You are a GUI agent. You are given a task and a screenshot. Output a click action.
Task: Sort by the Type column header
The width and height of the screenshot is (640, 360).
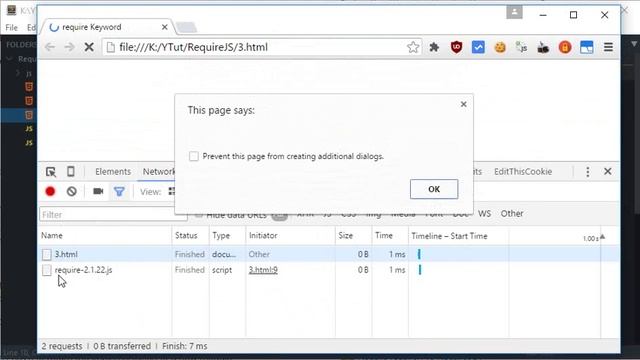coord(227,236)
